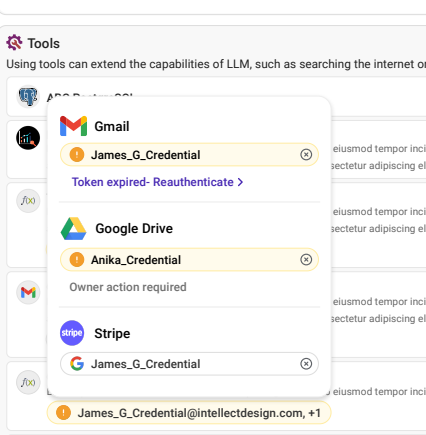Click the Google G icon in Stripe credential
This screenshot has width=426, height=435.
click(77, 364)
